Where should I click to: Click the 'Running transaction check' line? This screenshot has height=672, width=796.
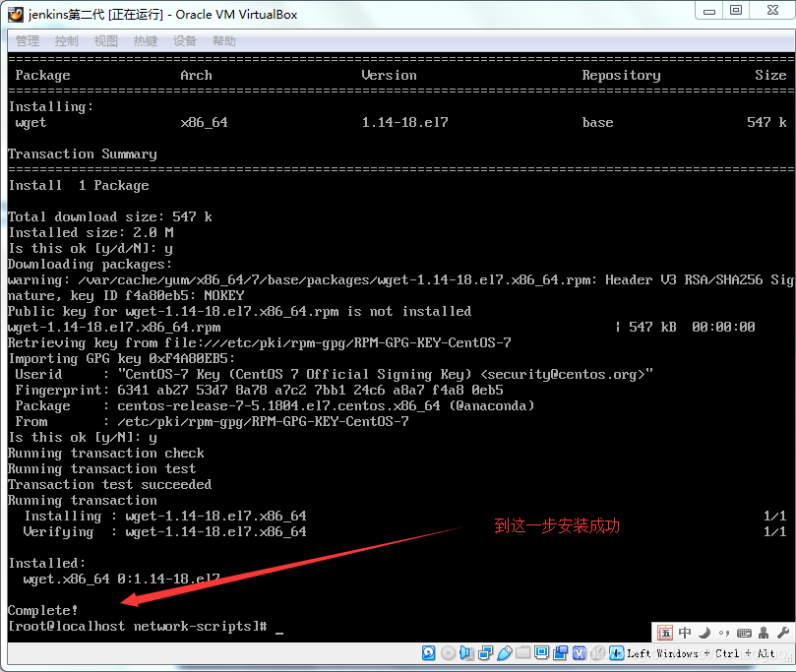[x=106, y=454]
